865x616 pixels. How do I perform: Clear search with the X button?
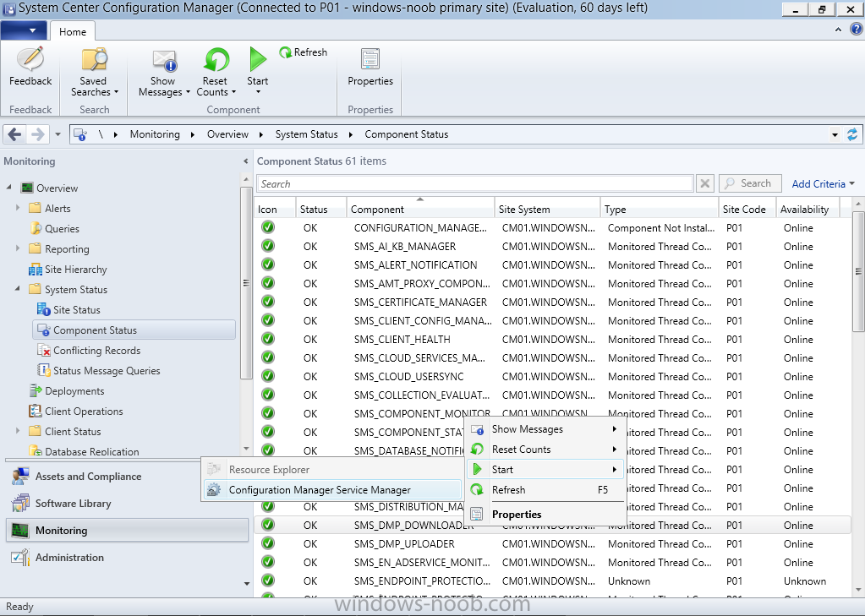(x=704, y=183)
